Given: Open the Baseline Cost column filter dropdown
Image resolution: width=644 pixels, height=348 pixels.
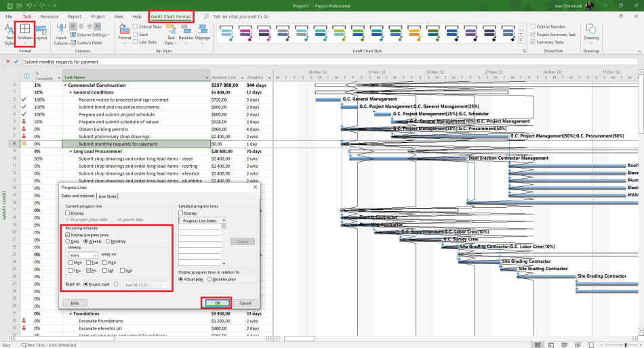Looking at the screenshot, I should click(242, 78).
